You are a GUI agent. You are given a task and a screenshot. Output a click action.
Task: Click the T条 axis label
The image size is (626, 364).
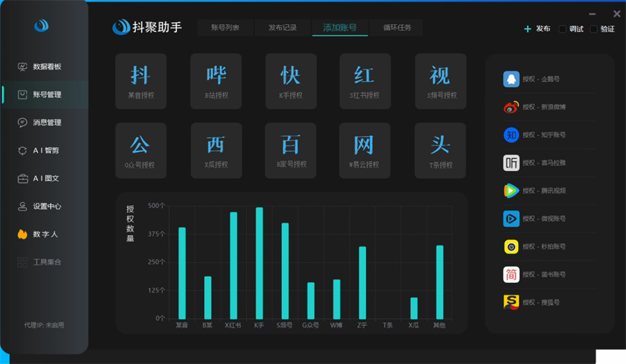click(x=388, y=325)
